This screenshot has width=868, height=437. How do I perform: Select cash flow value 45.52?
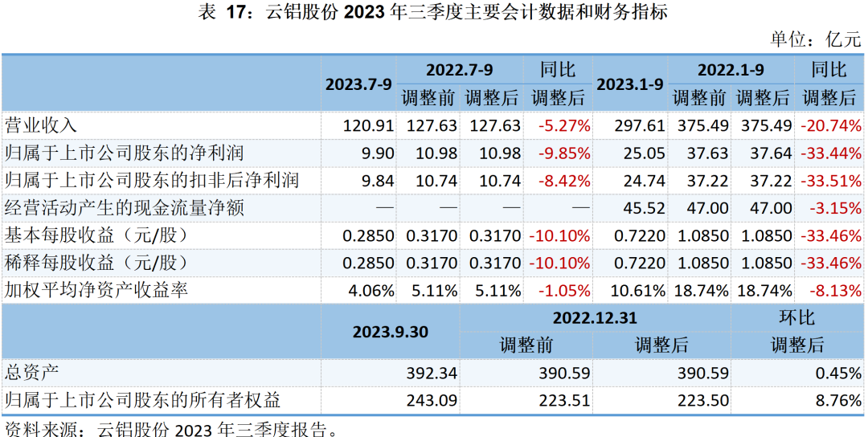(644, 208)
